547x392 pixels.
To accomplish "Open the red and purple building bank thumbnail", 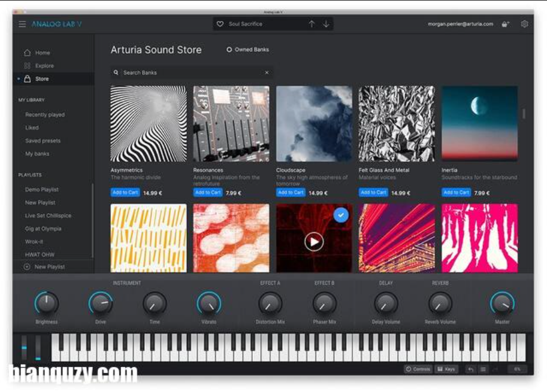I will 397,238.
